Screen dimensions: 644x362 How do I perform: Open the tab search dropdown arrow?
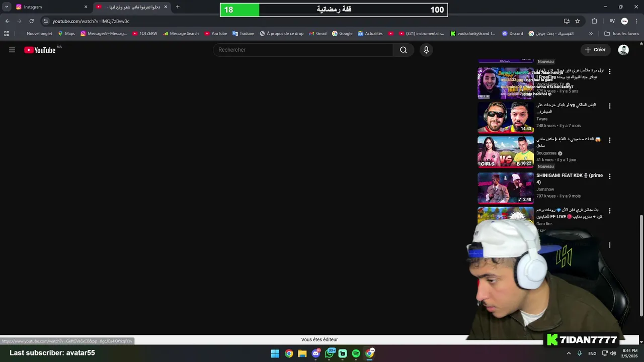7,7
